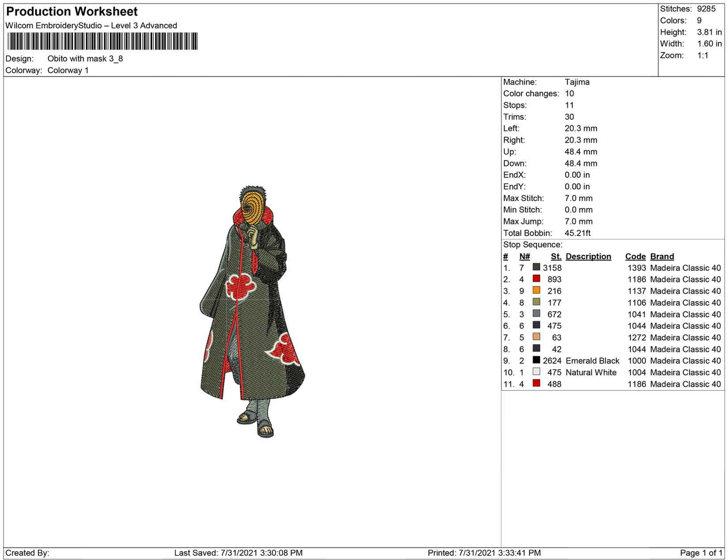Click thread code 1137

pyautogui.click(x=637, y=291)
